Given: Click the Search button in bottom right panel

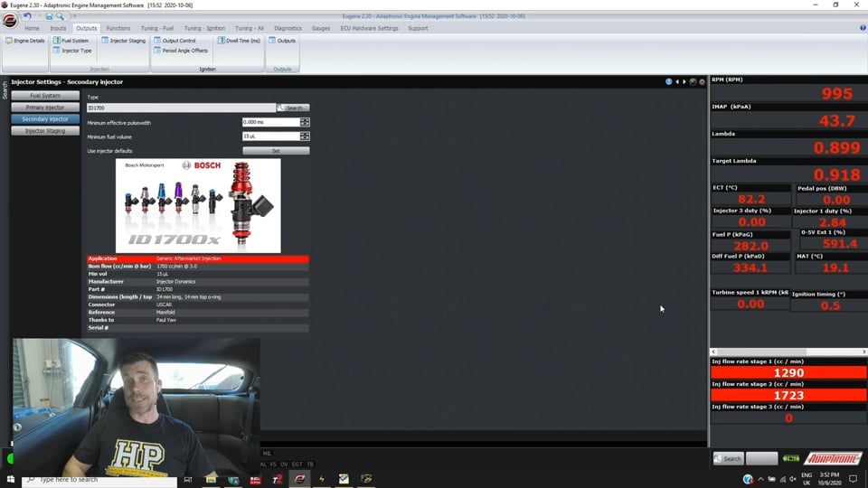Looking at the screenshot, I should click(x=728, y=459).
